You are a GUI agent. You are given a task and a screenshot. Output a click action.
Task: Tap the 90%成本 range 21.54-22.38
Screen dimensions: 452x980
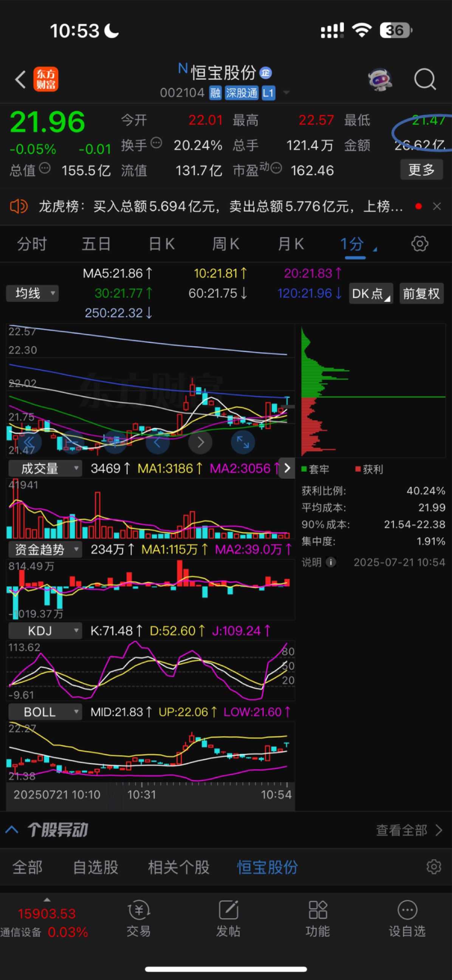[x=415, y=524]
